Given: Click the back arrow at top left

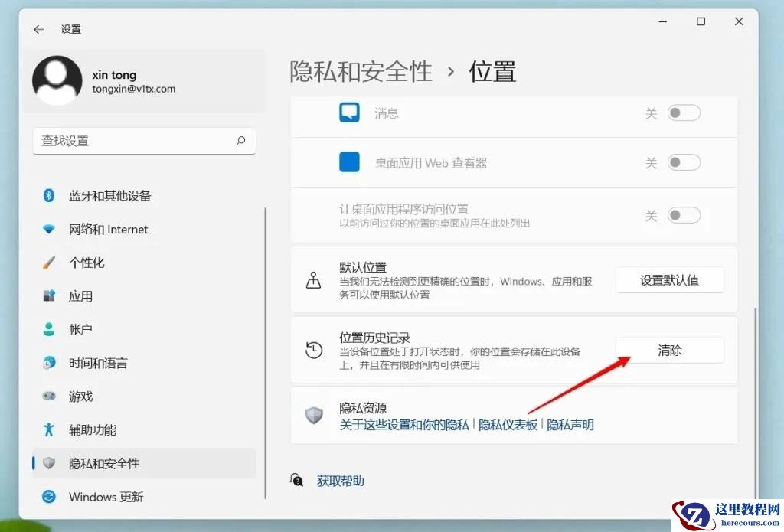Looking at the screenshot, I should pyautogui.click(x=38, y=29).
